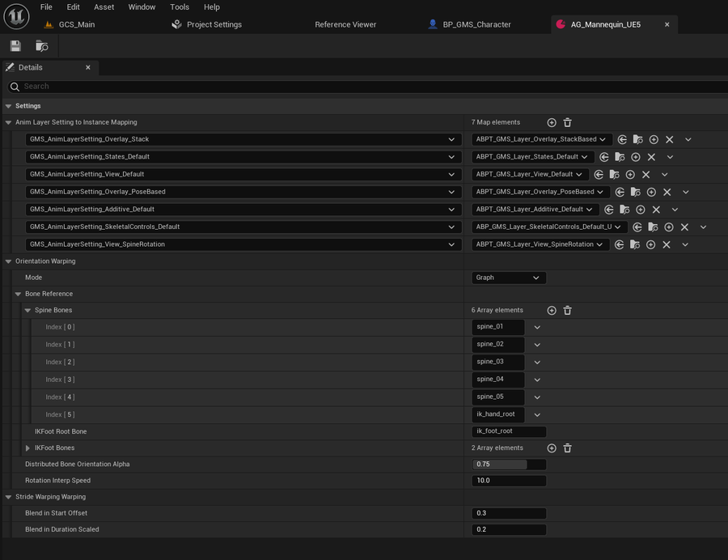Click IKFoot Root Bone ik_foot_root field
The width and height of the screenshot is (728, 560).
click(x=509, y=431)
